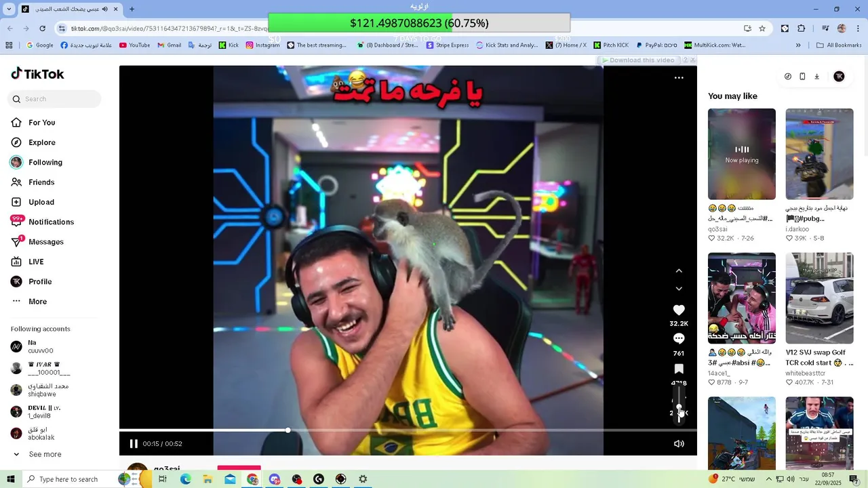Image resolution: width=868 pixels, height=488 pixels.
Task: Mute the video with speaker icon
Action: (x=679, y=443)
